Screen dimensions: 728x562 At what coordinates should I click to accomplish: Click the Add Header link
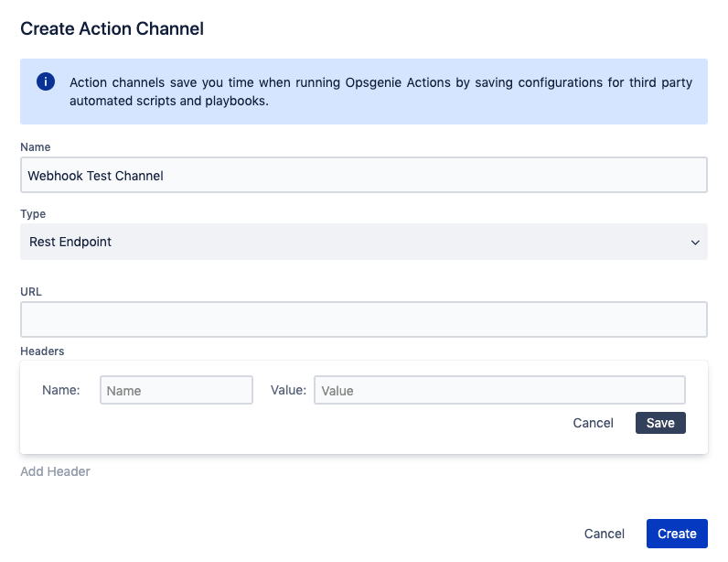click(x=55, y=471)
